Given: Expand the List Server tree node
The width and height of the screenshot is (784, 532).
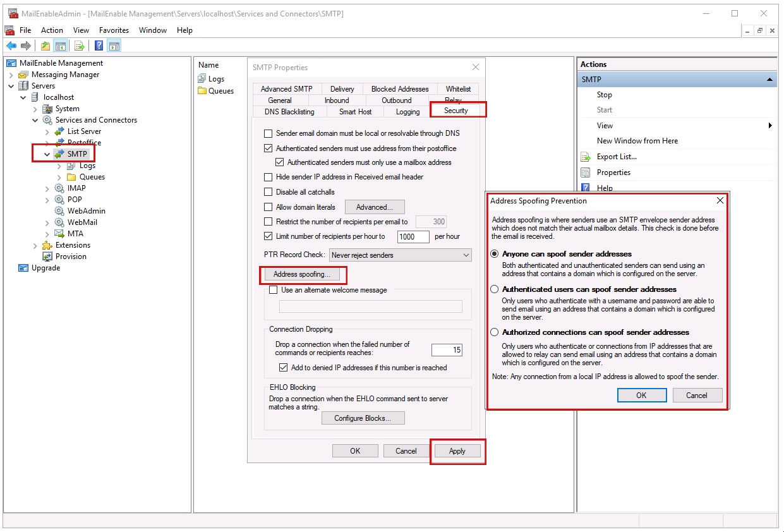Looking at the screenshot, I should [x=47, y=131].
